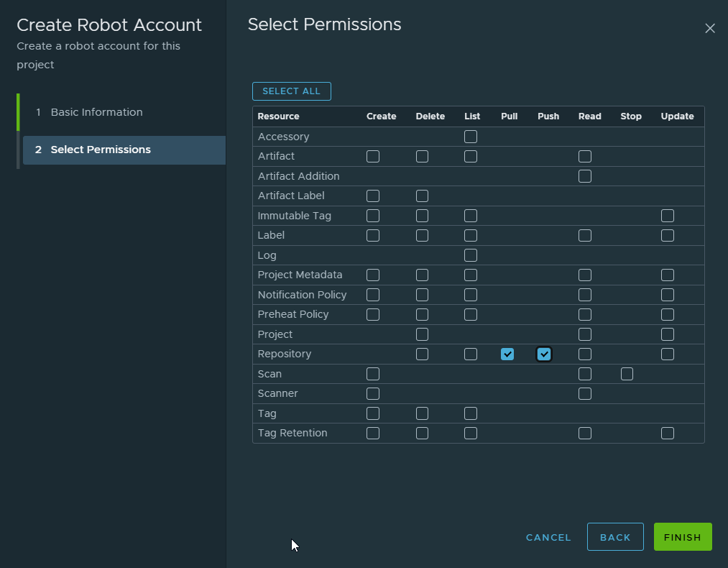Go BACK to previous step
Viewport: 728px width, 568px height.
coord(614,537)
